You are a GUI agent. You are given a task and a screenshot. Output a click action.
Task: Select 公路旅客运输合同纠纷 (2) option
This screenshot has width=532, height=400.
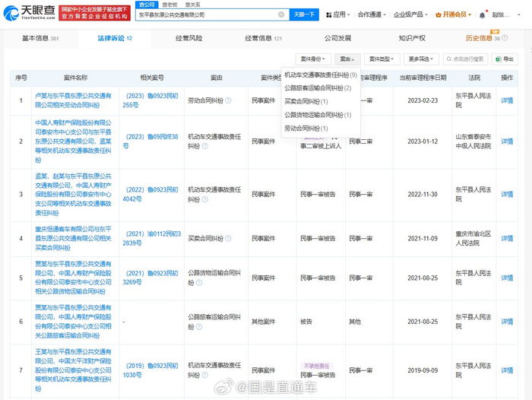(317, 88)
